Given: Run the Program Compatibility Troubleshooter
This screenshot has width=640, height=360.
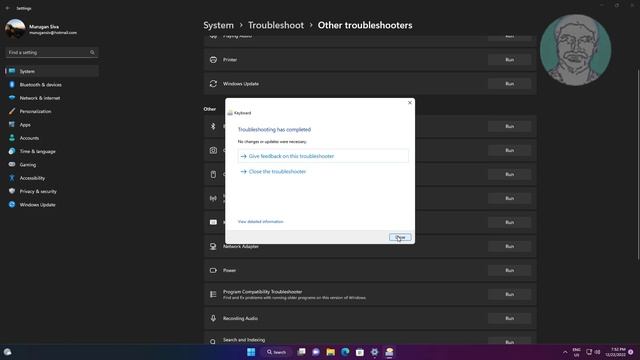Looking at the screenshot, I should (509, 294).
